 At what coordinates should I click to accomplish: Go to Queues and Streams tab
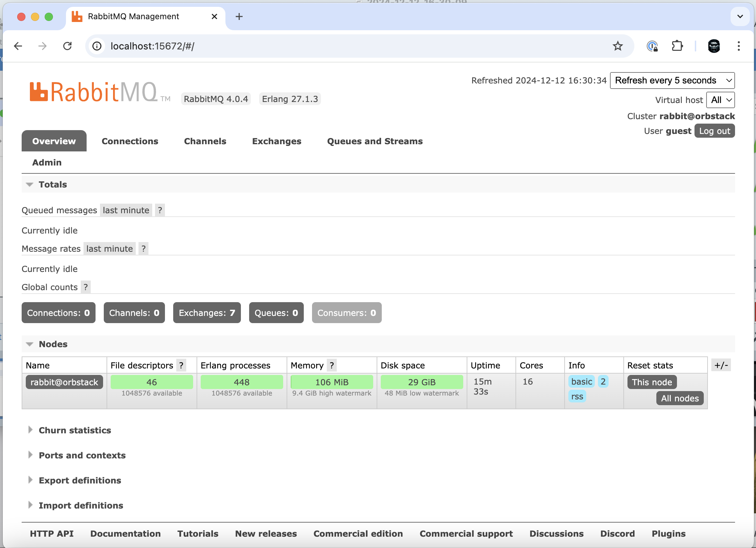click(375, 141)
